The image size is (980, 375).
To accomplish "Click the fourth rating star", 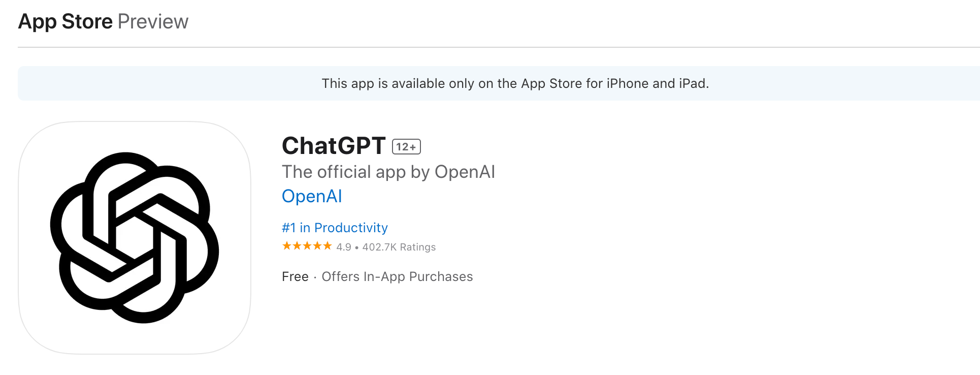I will tap(317, 245).
